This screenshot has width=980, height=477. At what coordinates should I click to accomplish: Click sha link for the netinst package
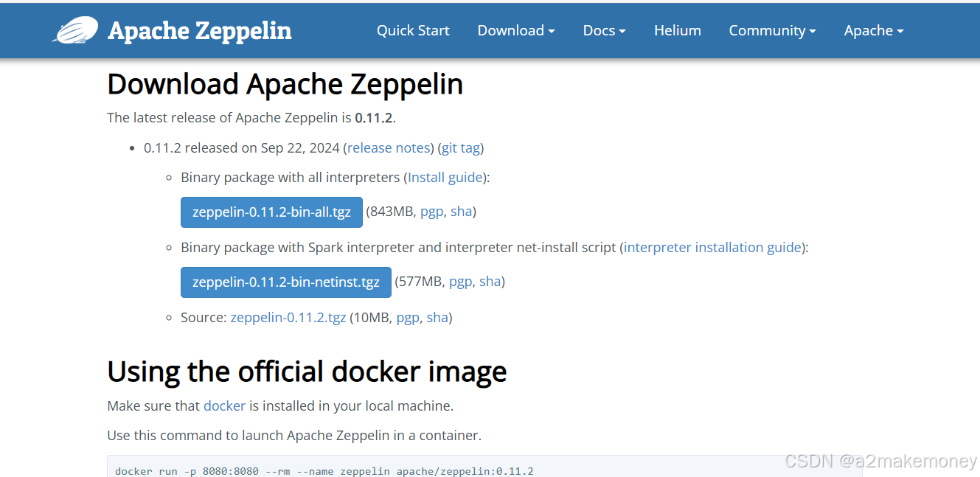click(490, 281)
